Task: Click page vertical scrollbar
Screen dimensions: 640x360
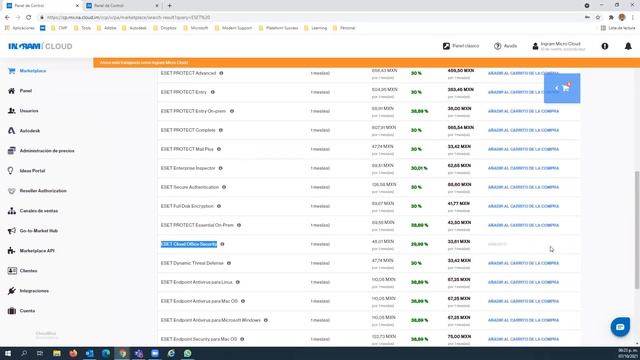Action: (x=637, y=230)
